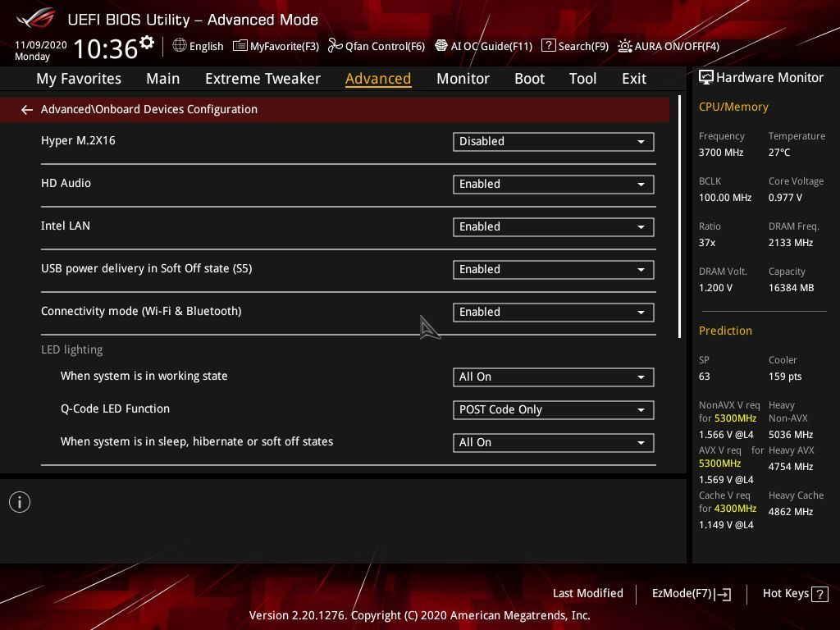This screenshot has width=840, height=630.
Task: Open the Hyper M.2X16 dropdown
Action: click(x=554, y=141)
